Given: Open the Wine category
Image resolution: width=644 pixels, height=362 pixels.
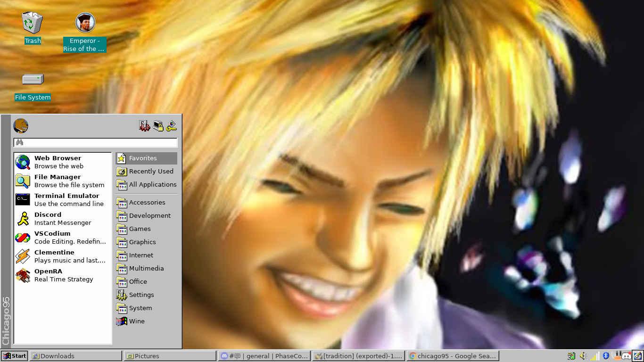Looking at the screenshot, I should 147,321.
